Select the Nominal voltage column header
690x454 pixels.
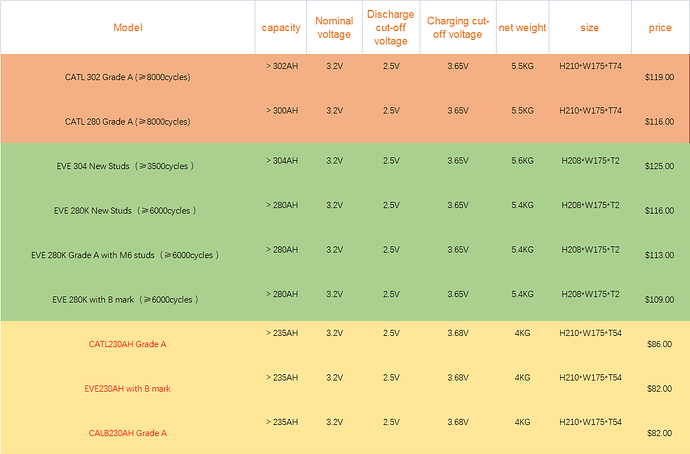tap(334, 27)
